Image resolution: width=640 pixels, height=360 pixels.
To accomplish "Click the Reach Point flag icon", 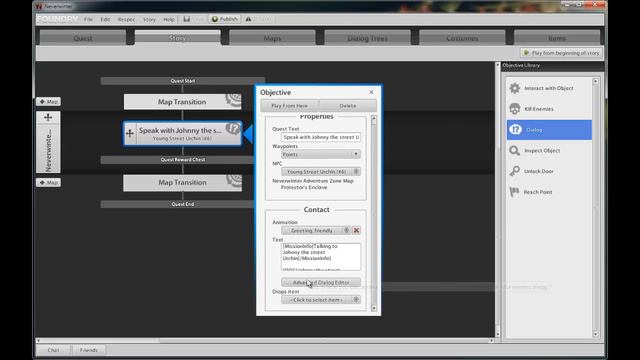I will point(514,192).
